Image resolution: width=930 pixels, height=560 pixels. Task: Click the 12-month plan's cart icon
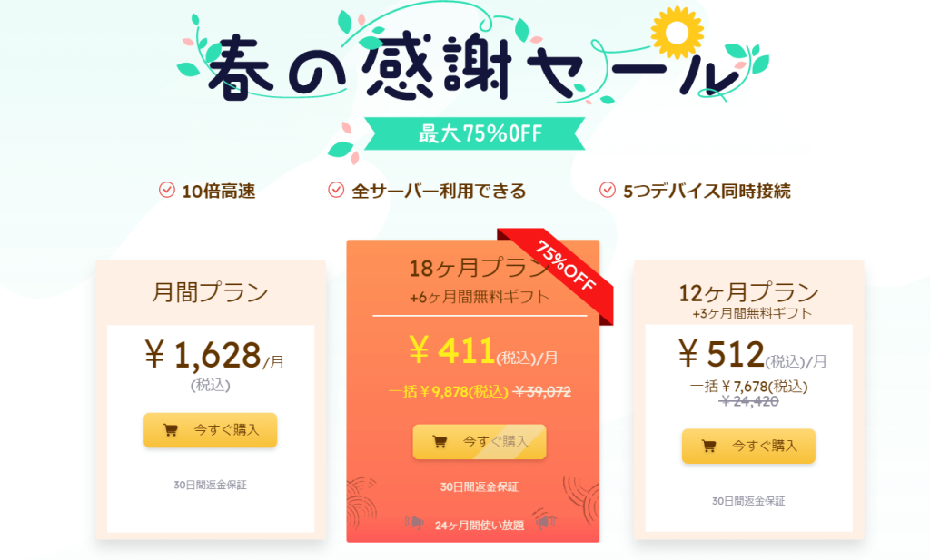(x=709, y=446)
